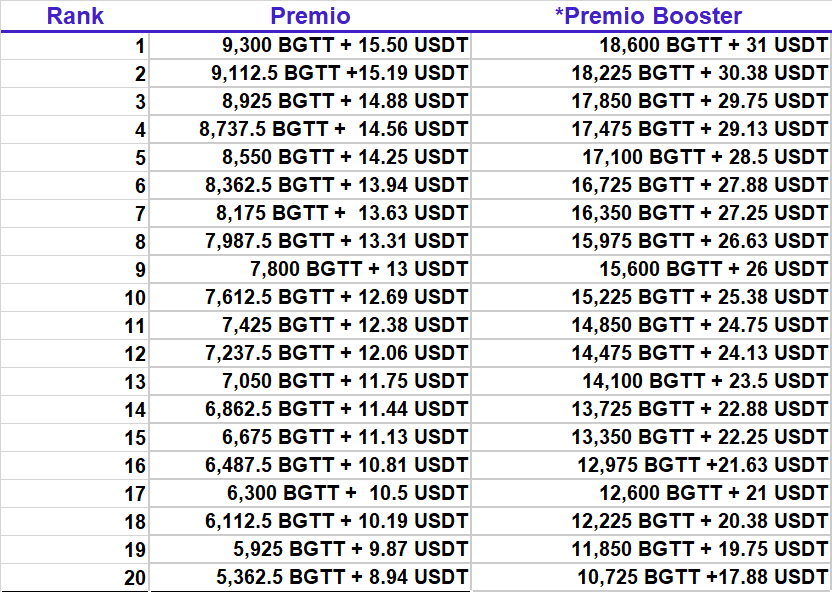Click the Rank 15 cell
Viewport: 832px width, 599px height.
pyautogui.click(x=75, y=438)
